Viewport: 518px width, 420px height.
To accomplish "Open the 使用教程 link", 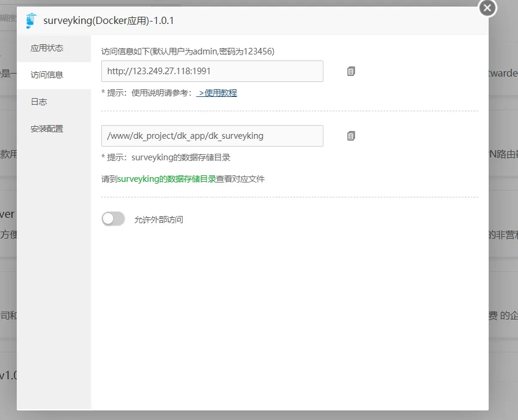I will coord(217,93).
